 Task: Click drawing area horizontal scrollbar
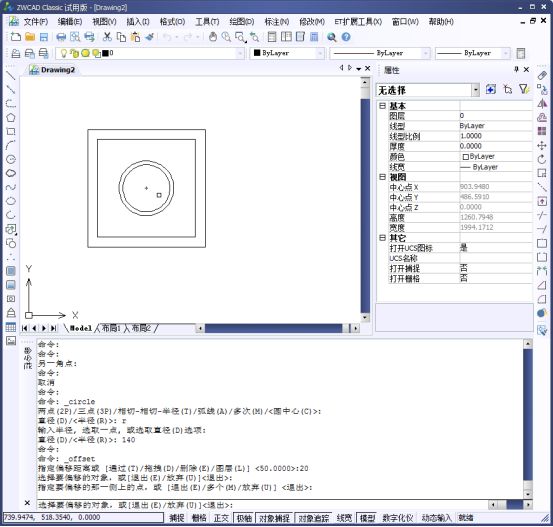click(x=278, y=328)
